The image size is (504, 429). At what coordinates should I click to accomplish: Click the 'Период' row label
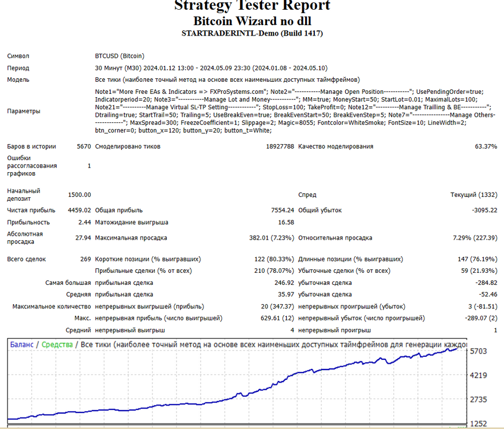pos(18,68)
